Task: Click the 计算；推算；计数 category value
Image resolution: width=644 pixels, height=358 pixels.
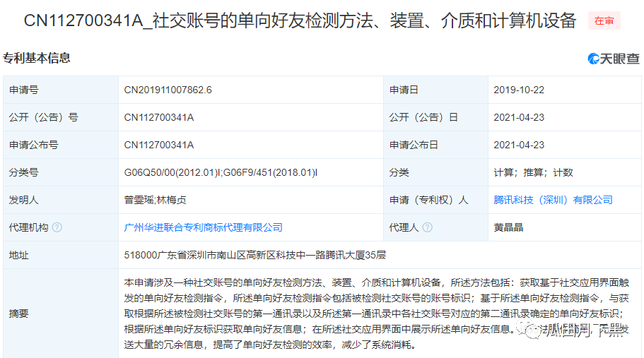Action: [533, 172]
